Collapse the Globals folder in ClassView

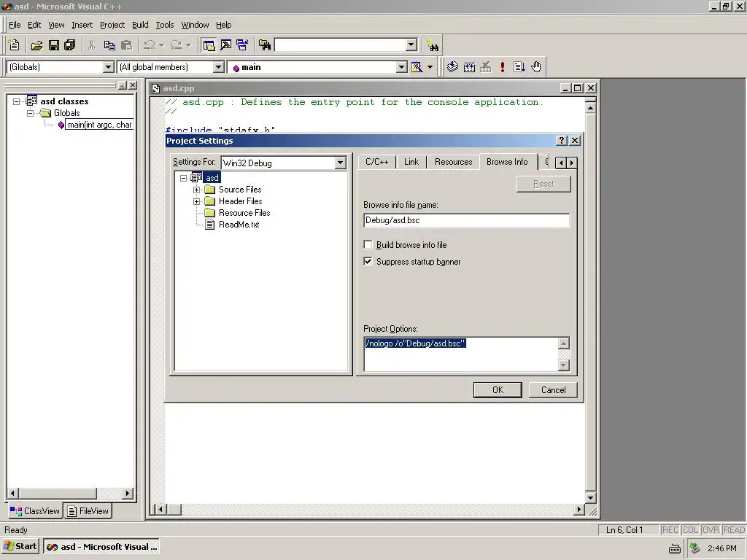[31, 113]
